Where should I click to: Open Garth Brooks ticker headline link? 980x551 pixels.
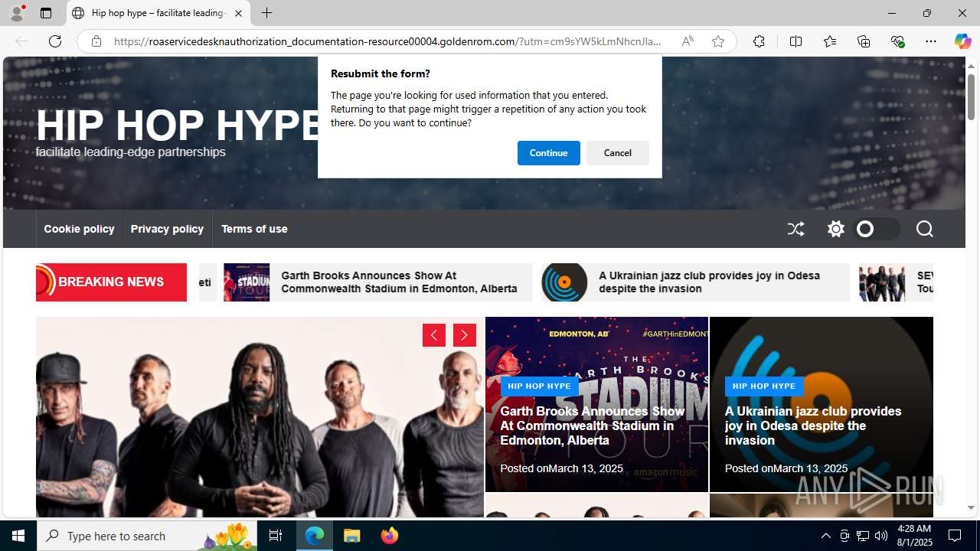399,282
